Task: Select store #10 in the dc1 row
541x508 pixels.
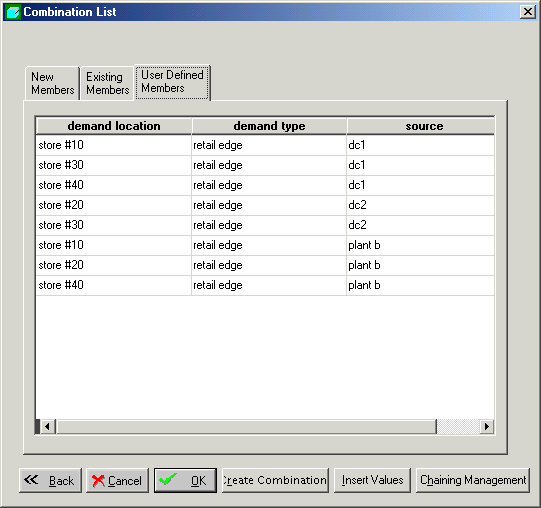Action: pyautogui.click(x=114, y=145)
